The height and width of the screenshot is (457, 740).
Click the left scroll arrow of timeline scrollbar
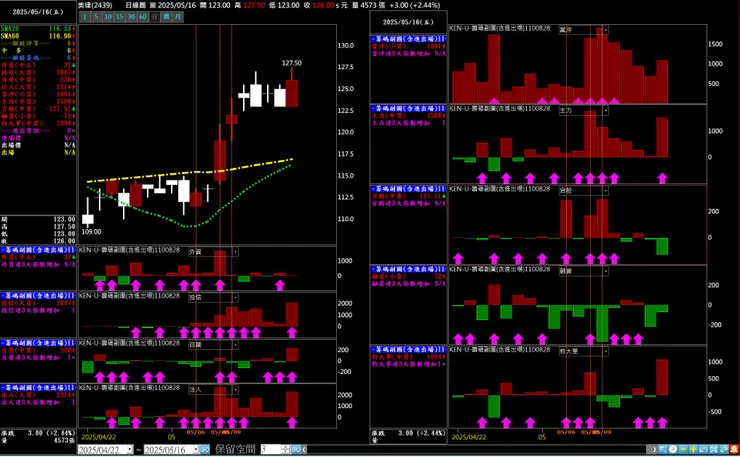click(x=304, y=449)
